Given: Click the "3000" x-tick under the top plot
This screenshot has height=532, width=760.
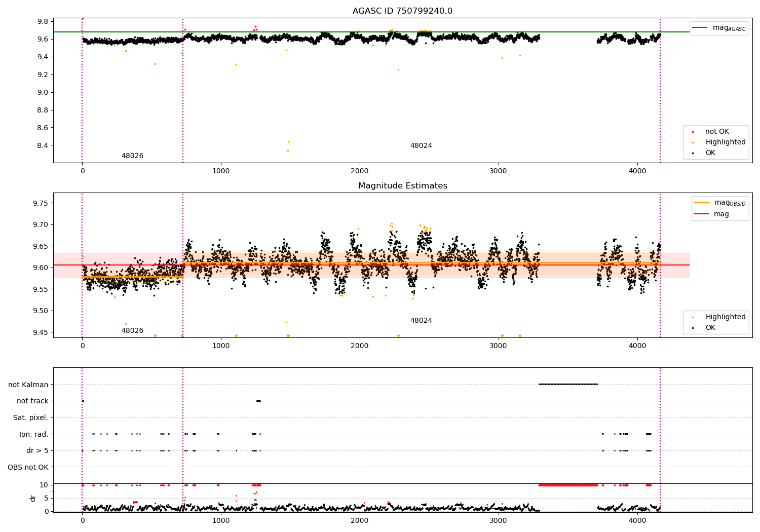Looking at the screenshot, I should [499, 171].
